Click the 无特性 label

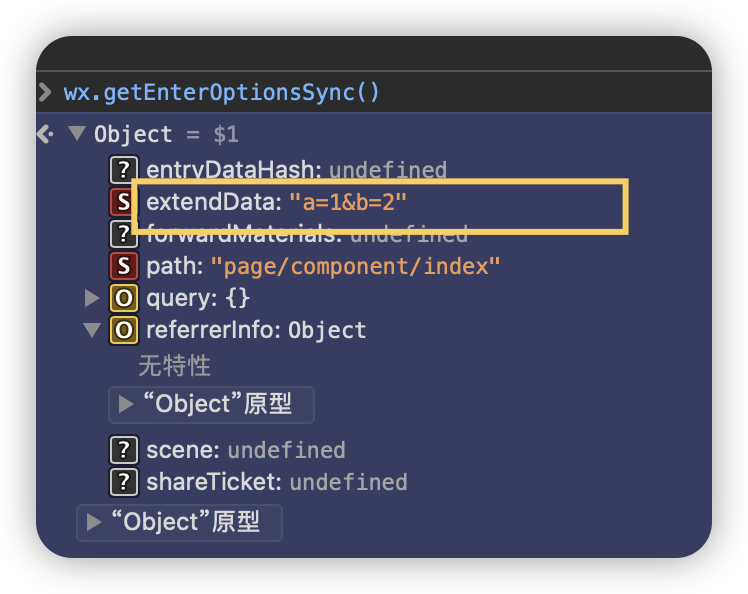tap(175, 366)
